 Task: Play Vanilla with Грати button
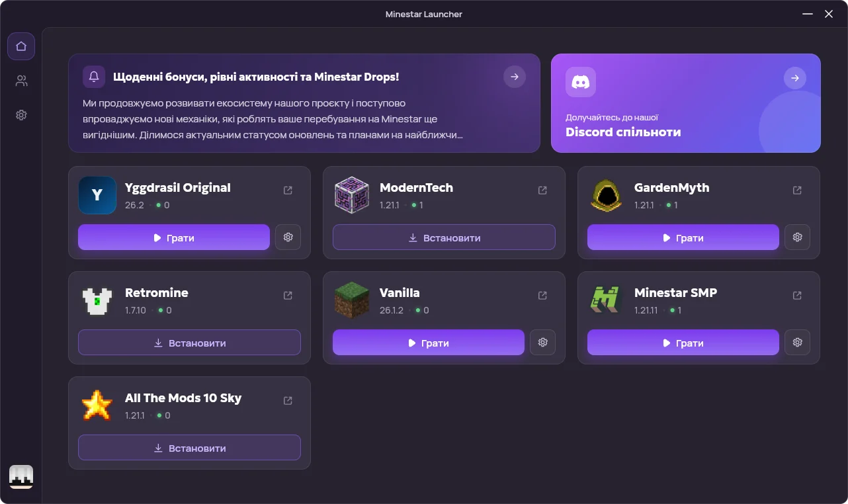pos(429,343)
